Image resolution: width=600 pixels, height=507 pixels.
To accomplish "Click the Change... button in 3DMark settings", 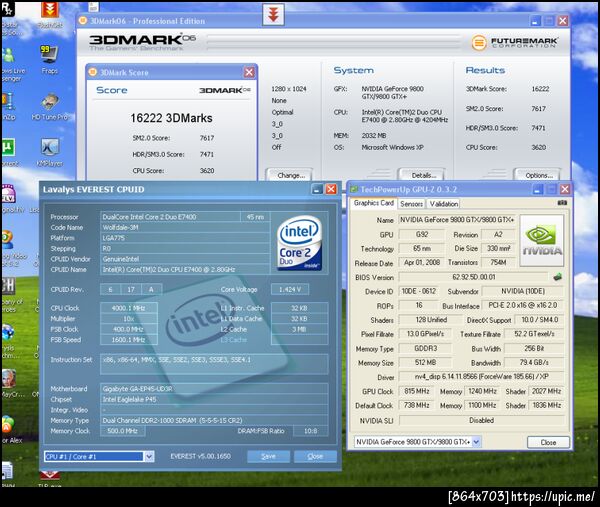I will [291, 175].
